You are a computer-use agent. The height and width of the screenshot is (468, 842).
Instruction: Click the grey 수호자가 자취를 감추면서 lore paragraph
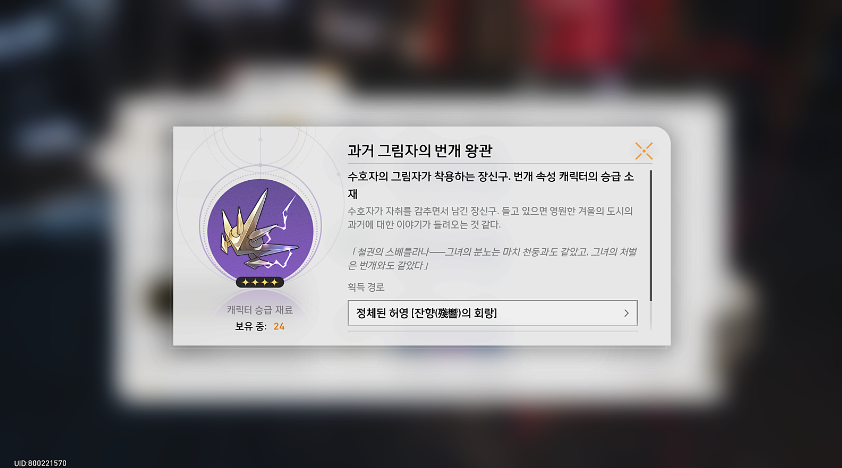click(490, 217)
